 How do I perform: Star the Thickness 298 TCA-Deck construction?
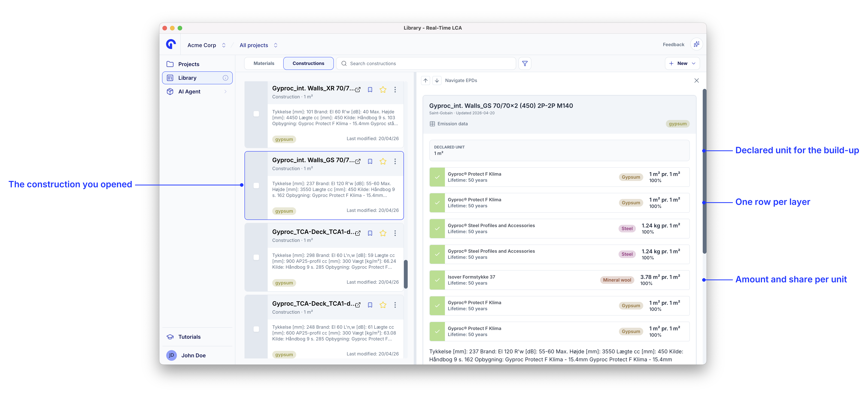pyautogui.click(x=383, y=233)
